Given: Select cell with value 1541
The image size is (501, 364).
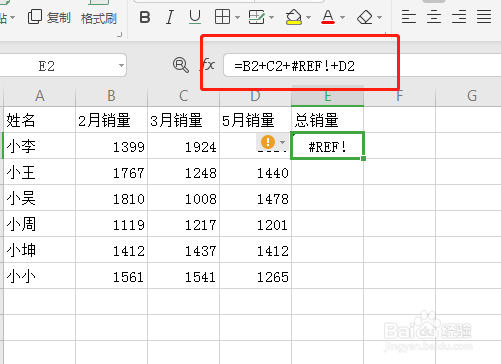Looking at the screenshot, I should tap(184, 276).
